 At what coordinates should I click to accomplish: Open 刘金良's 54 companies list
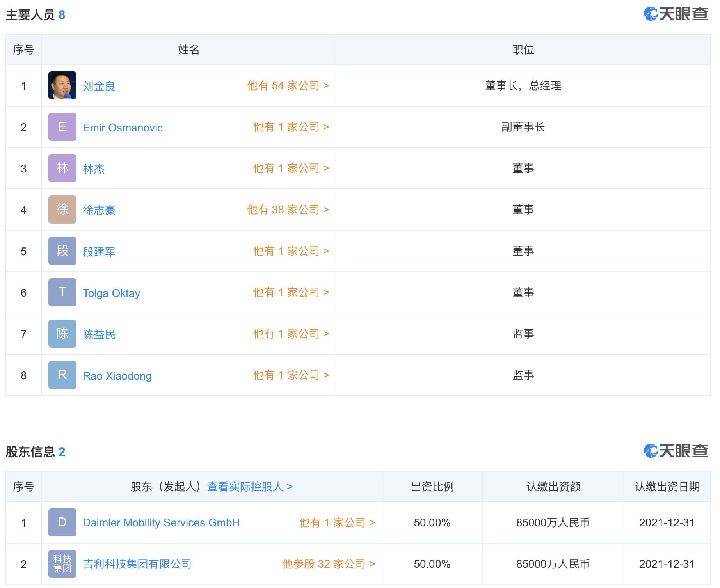tap(288, 86)
